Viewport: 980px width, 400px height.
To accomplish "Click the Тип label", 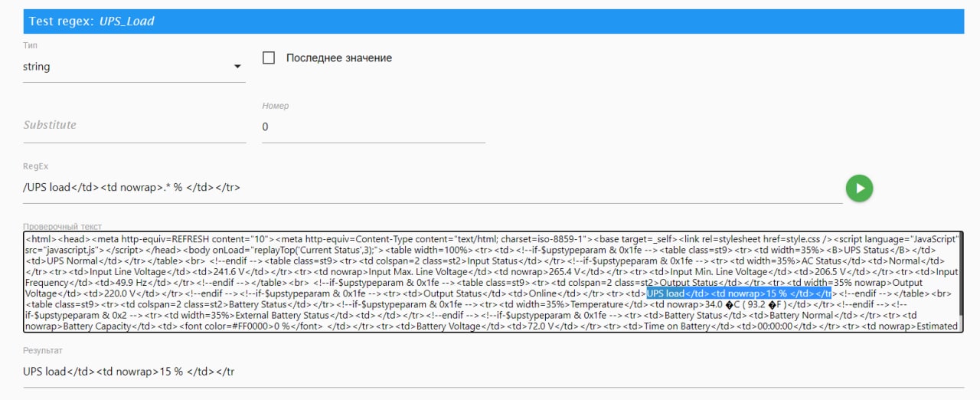I will [31, 46].
